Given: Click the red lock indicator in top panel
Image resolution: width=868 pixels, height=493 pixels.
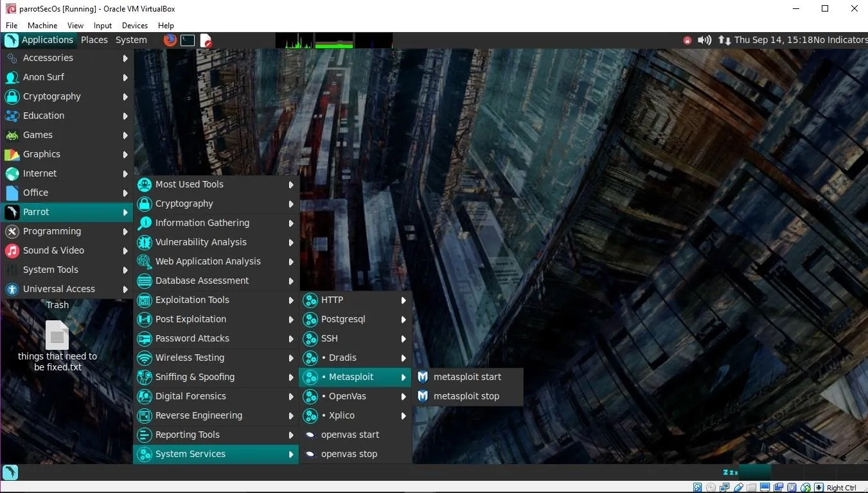Looking at the screenshot, I should click(x=687, y=40).
